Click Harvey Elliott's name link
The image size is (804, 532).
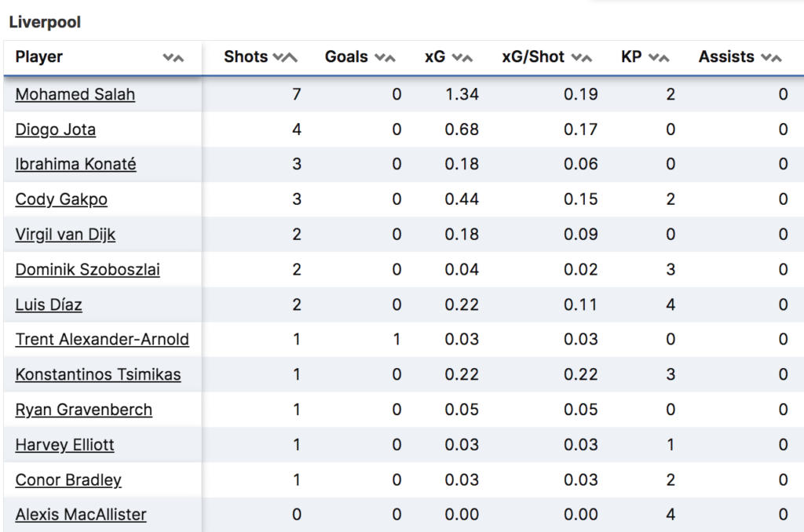(x=64, y=445)
